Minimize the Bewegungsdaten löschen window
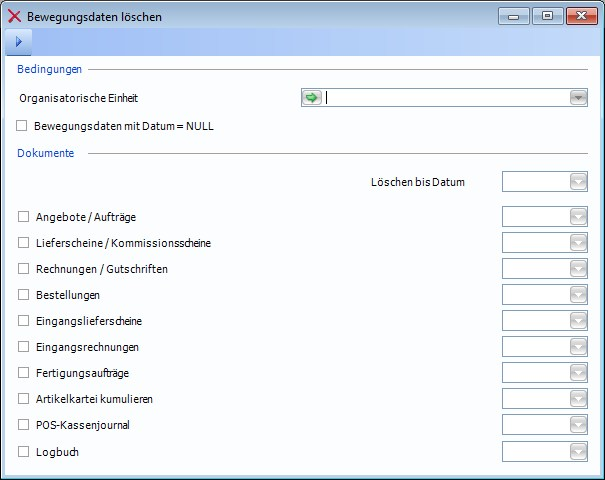Screen dimensions: 605x480 pos(517,16)
